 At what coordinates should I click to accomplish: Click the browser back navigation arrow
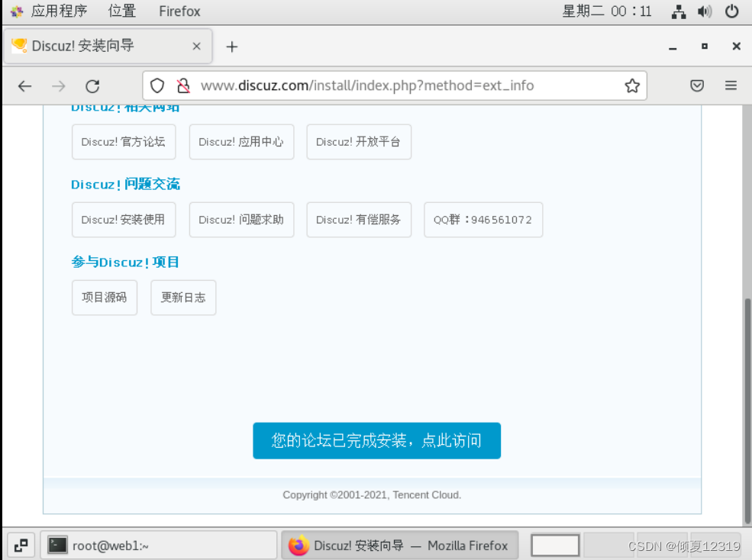tap(24, 85)
